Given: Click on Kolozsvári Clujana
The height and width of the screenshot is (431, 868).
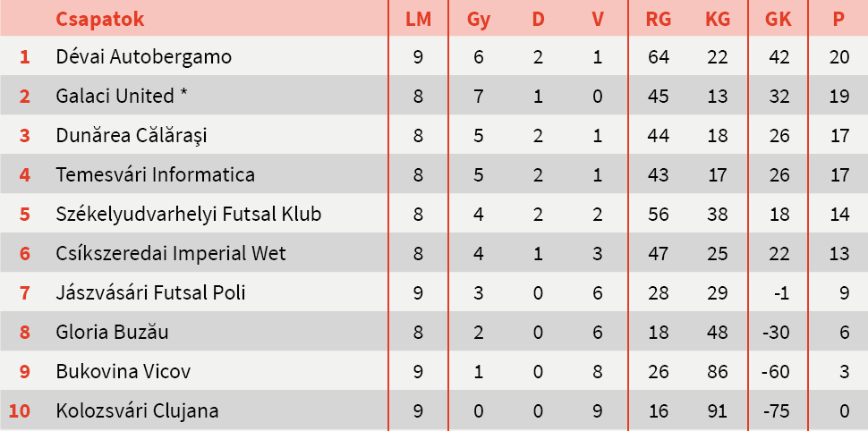Looking at the screenshot, I should pos(137,411).
